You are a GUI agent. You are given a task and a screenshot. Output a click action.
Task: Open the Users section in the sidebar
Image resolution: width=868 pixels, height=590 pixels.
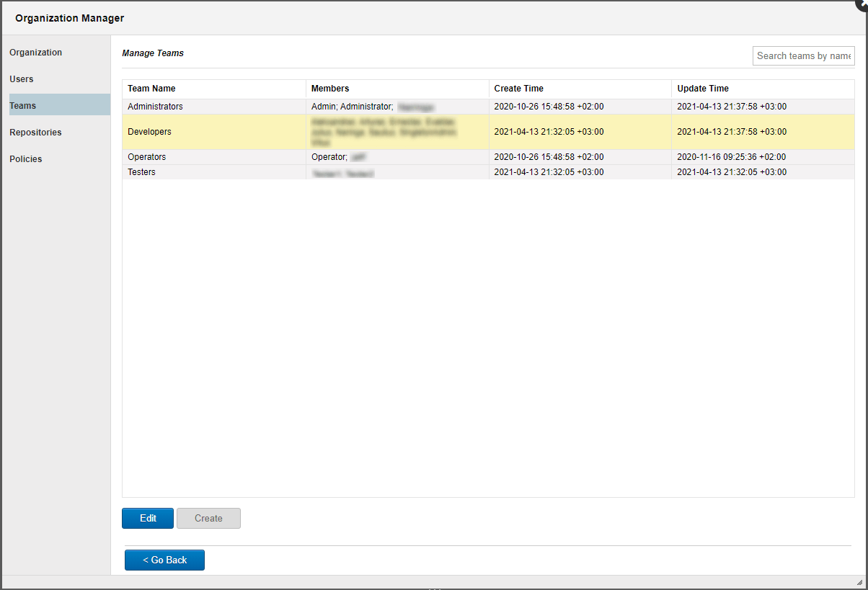click(x=21, y=79)
